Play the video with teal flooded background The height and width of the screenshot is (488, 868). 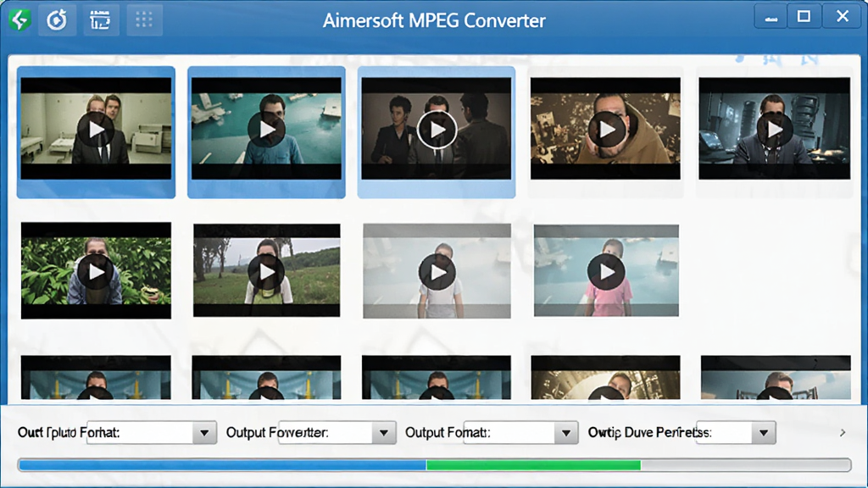266,130
